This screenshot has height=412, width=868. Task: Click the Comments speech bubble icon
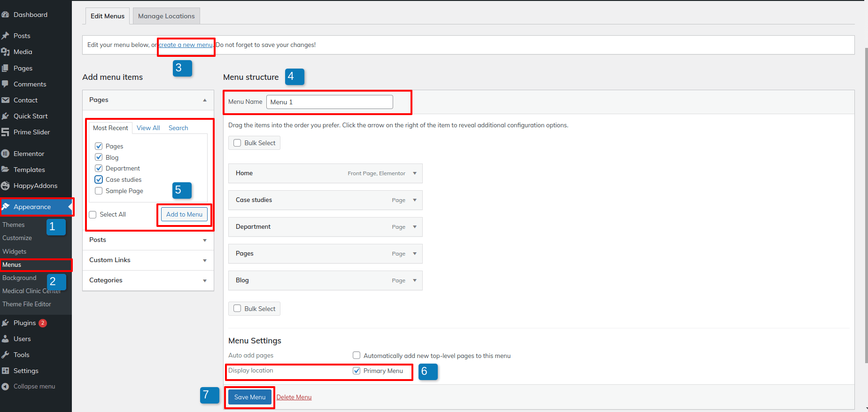(x=5, y=84)
